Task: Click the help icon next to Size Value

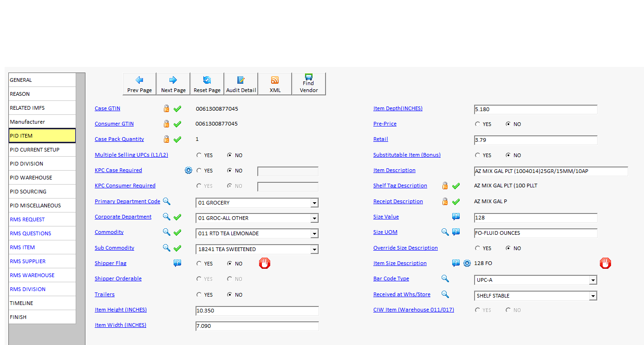Action: 456,217
